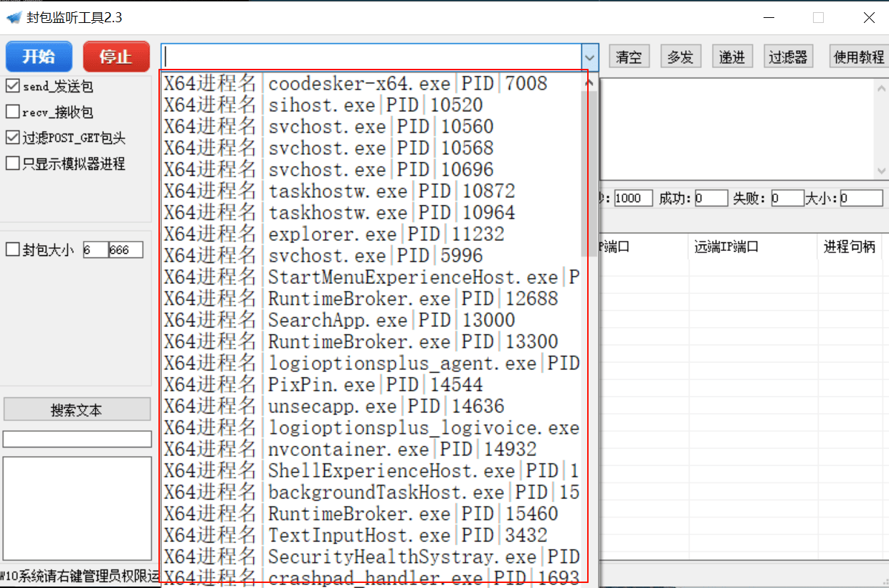The image size is (889, 588).
Task: Open 使用教程 tutorial button
Action: [859, 57]
